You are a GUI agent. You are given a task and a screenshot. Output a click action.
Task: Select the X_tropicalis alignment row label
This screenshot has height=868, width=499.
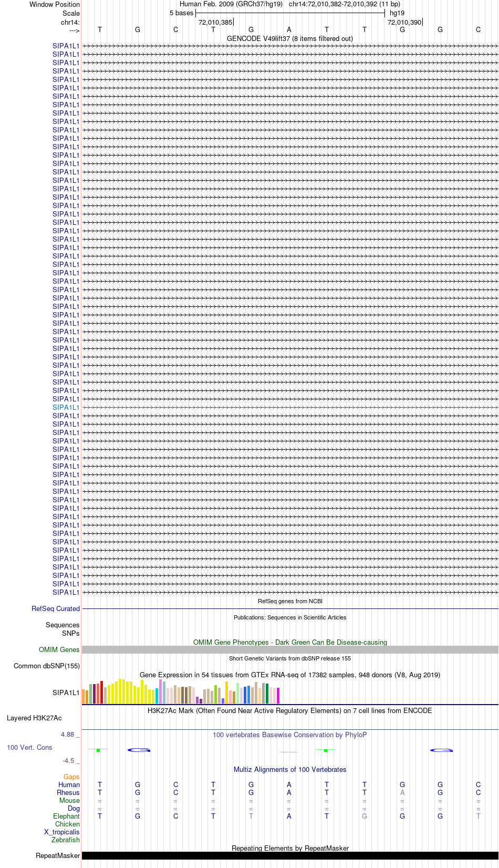pyautogui.click(x=62, y=832)
